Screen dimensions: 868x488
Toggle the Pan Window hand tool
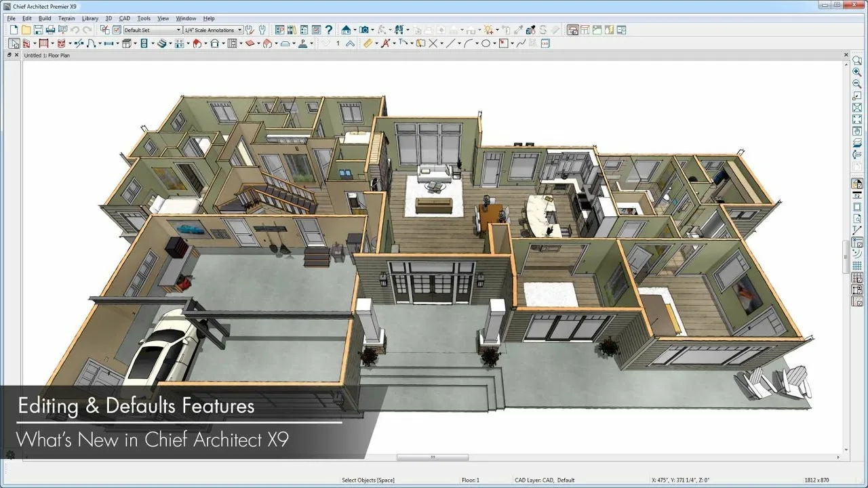(857, 130)
